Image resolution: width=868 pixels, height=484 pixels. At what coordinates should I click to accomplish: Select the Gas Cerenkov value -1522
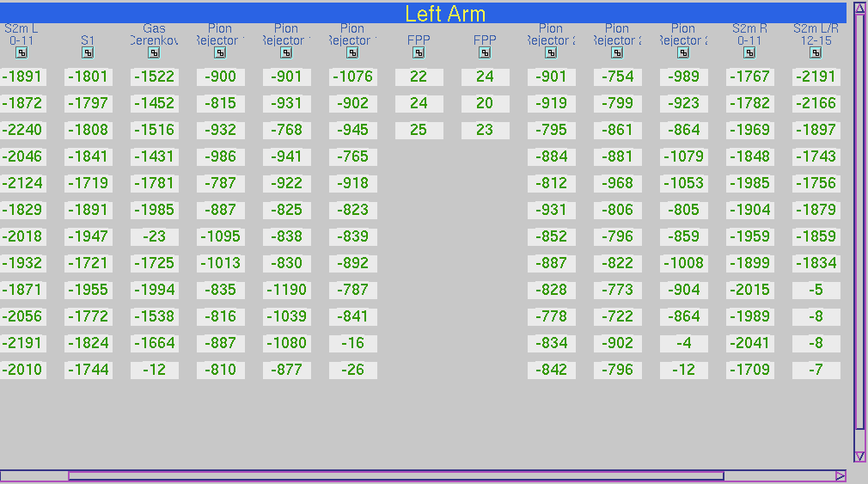coord(155,77)
